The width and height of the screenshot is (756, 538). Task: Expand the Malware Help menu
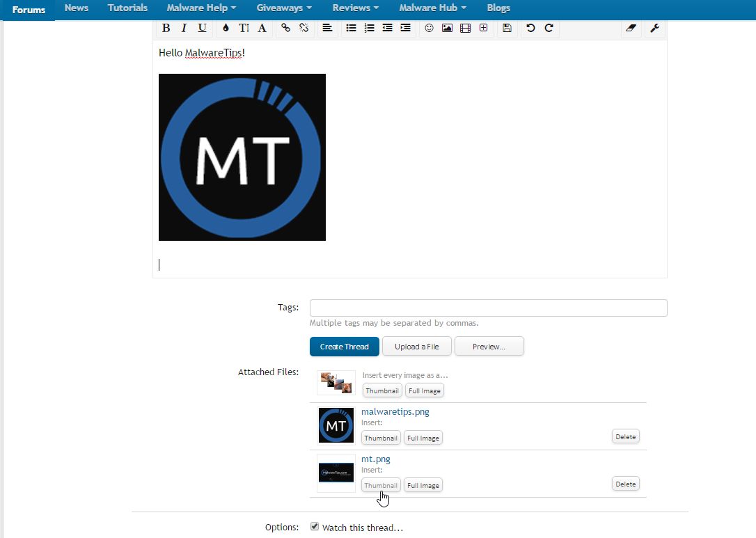201,8
